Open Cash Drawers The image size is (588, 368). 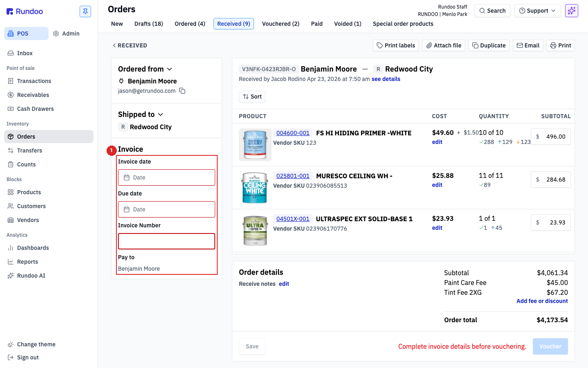49,109
